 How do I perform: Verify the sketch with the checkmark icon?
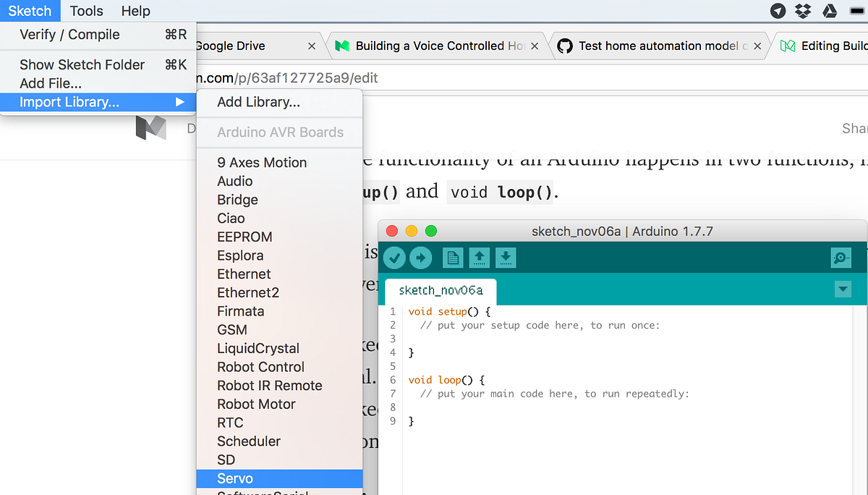394,258
